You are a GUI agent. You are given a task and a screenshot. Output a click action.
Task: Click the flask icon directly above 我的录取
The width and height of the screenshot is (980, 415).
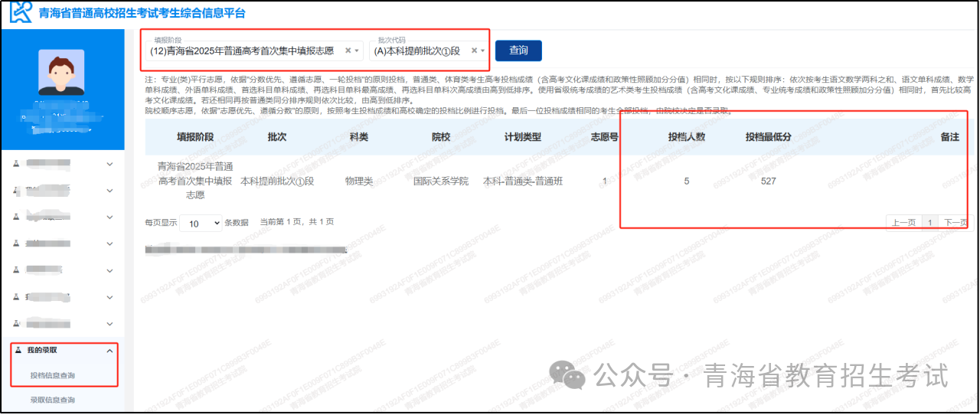17,323
